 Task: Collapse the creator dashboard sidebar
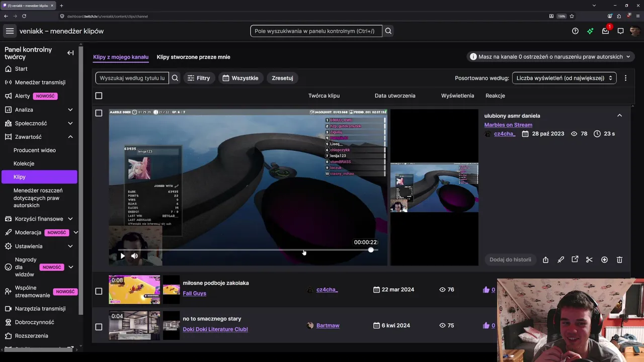70,53
